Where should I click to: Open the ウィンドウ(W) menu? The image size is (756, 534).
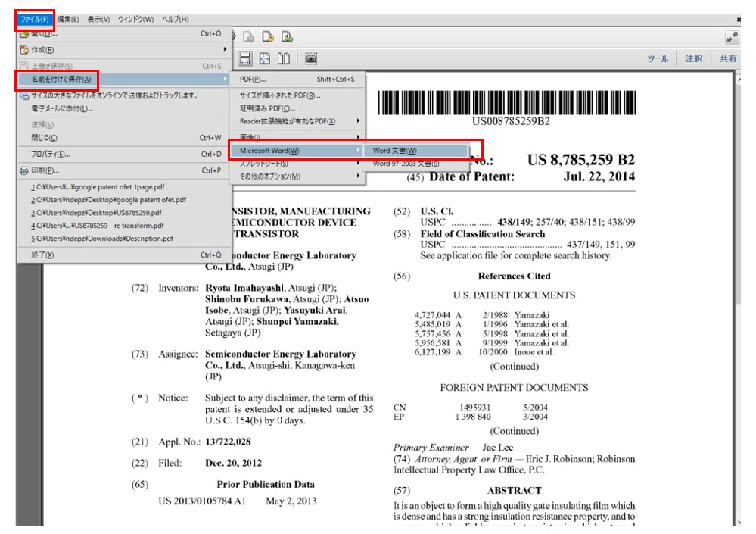(136, 19)
